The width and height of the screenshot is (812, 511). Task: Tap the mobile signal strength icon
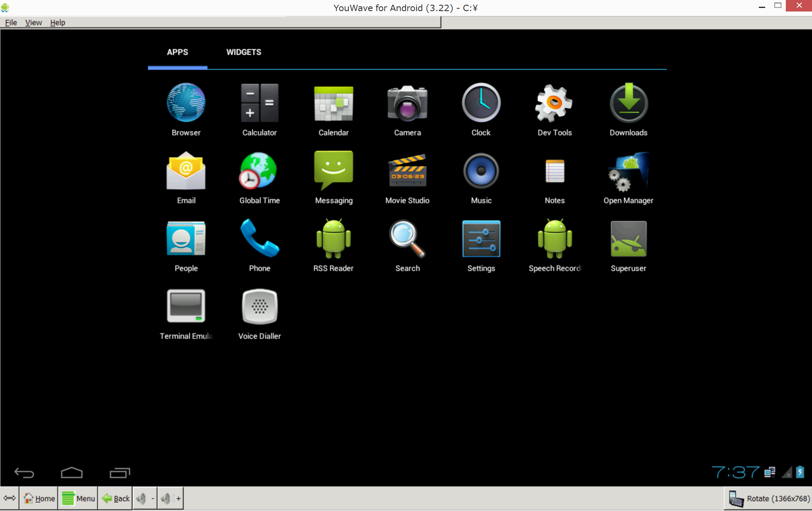[x=787, y=472]
